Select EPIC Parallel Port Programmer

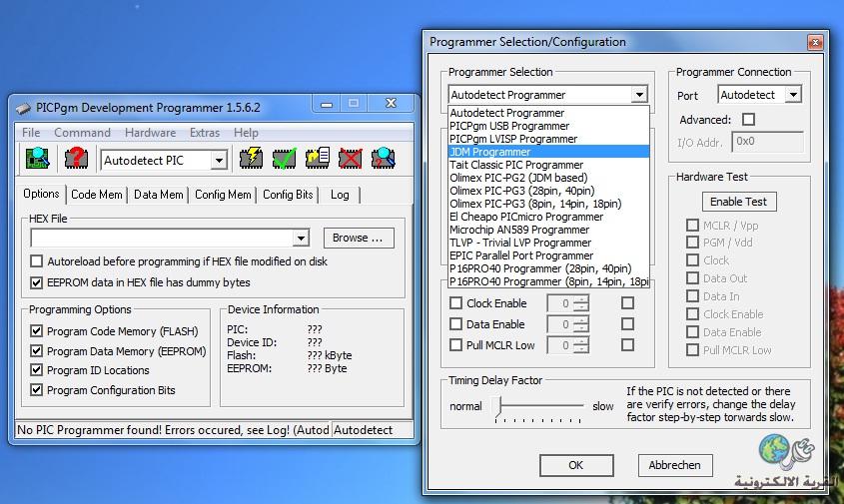point(548,255)
